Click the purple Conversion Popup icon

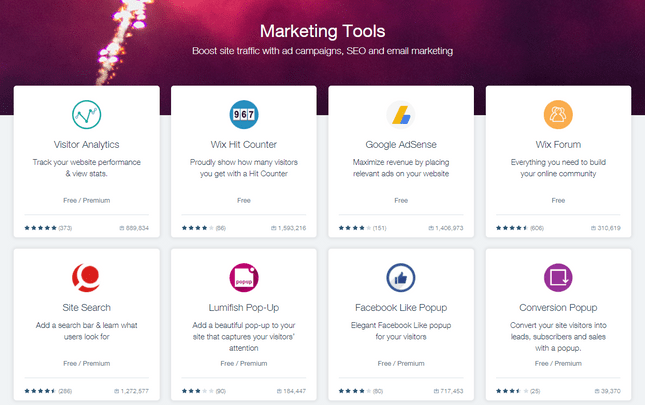pyautogui.click(x=558, y=277)
